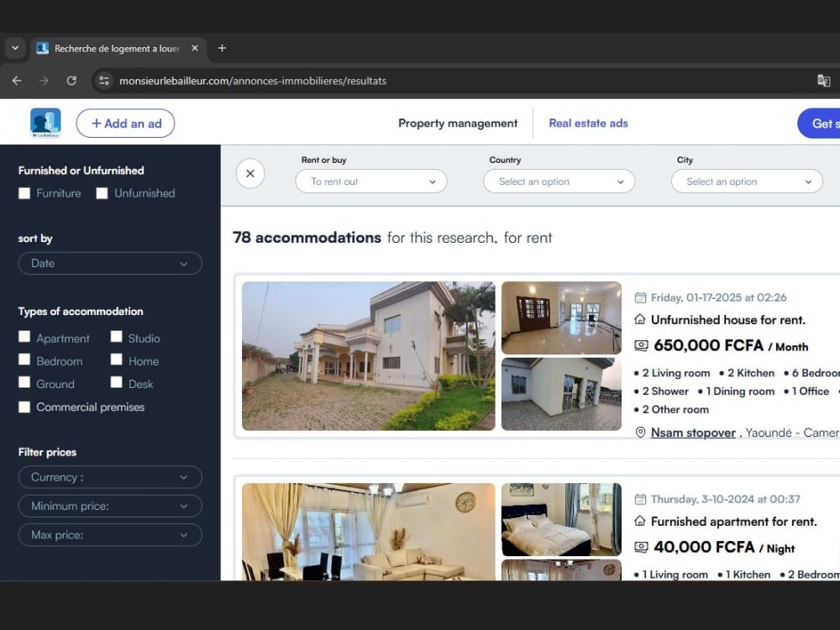Viewport: 840px width, 630px height.
Task: Expand the Currency dropdown
Action: (110, 477)
